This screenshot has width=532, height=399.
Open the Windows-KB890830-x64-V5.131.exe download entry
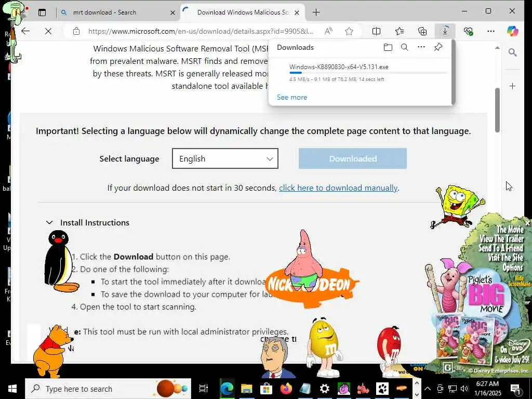pos(339,67)
